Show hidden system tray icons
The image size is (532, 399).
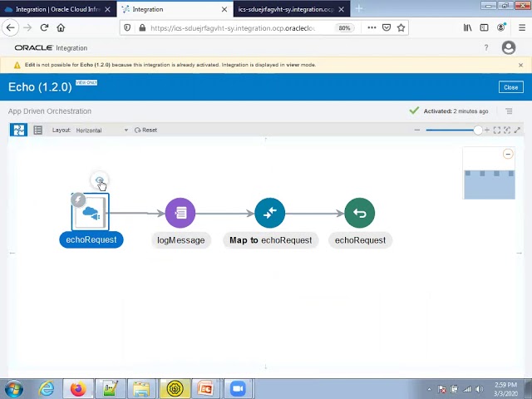pos(429,389)
